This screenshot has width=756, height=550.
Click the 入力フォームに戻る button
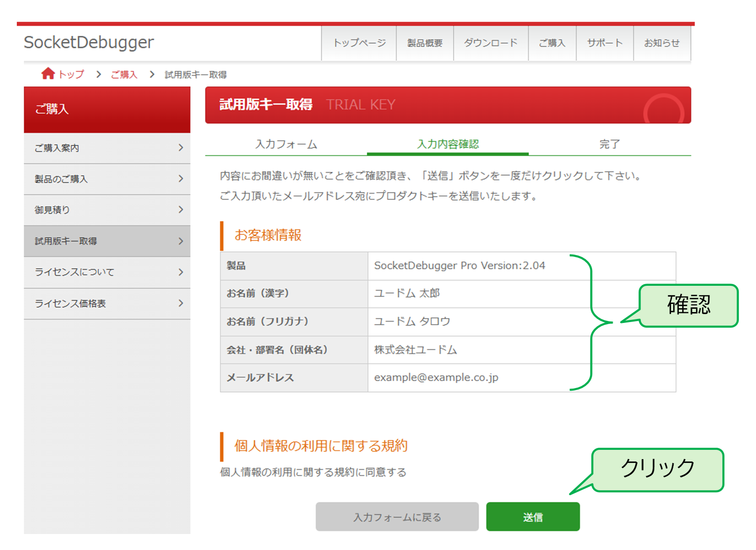tap(397, 516)
